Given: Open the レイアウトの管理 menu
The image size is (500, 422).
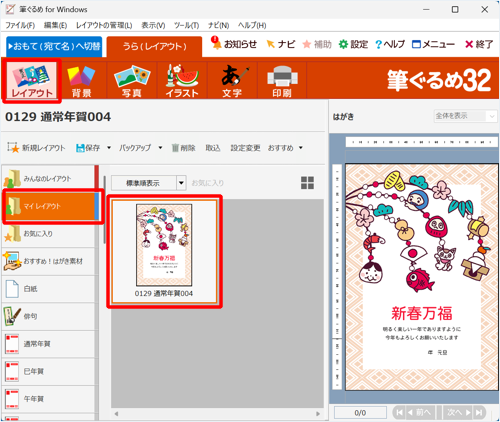Looking at the screenshot, I should tap(104, 25).
